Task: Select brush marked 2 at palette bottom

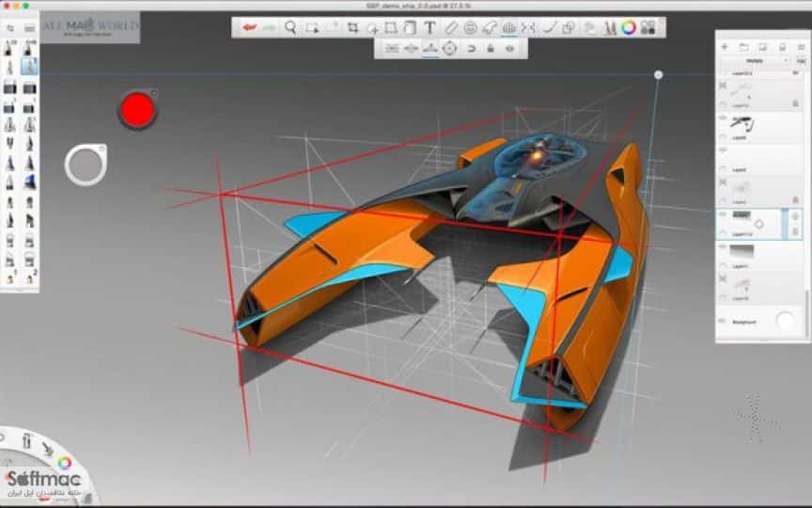Action: click(x=29, y=278)
